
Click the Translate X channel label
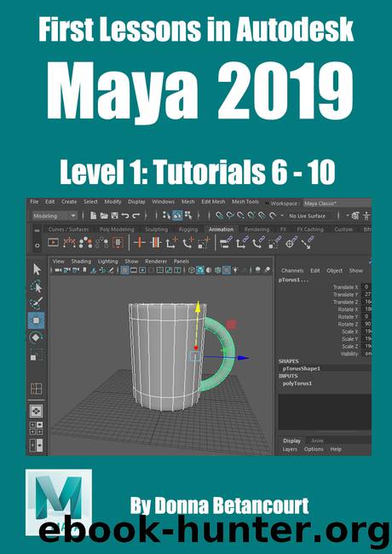(345, 287)
